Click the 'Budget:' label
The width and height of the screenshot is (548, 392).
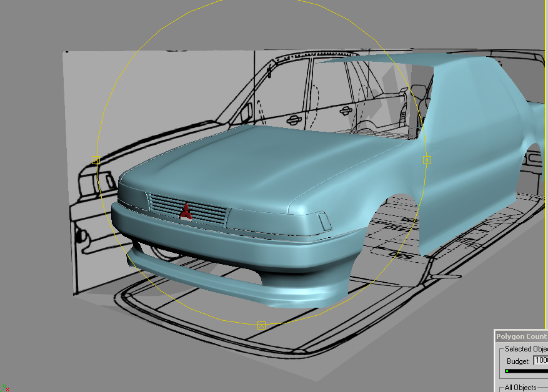pyautogui.click(x=518, y=361)
